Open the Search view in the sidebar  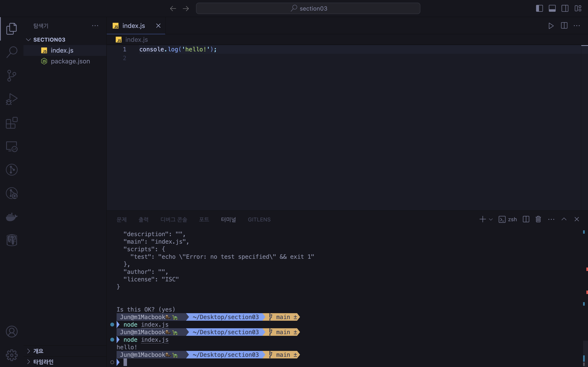[x=11, y=52]
